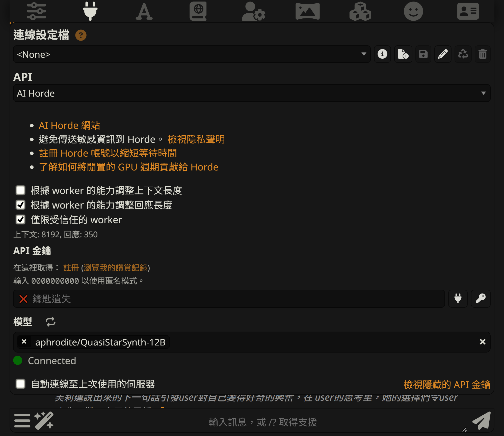Click the plug connect button beside key field
This screenshot has height=436, width=504.
click(x=458, y=299)
